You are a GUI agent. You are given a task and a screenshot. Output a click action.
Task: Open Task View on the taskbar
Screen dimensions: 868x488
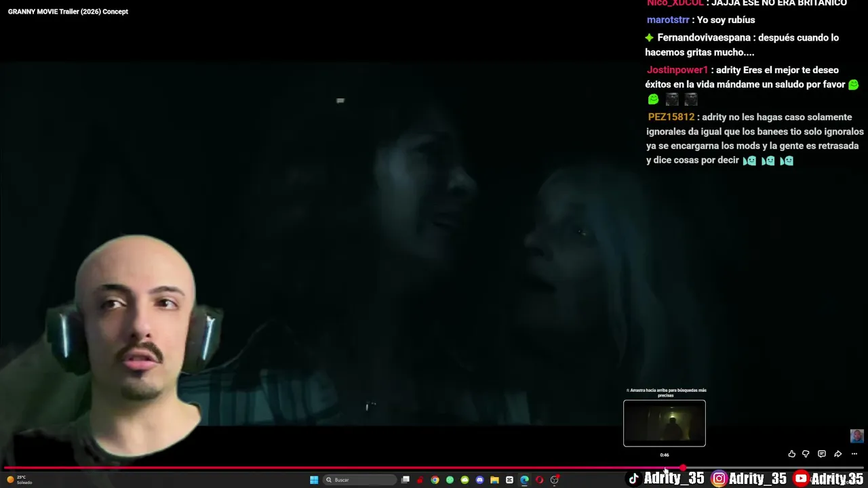(406, 480)
